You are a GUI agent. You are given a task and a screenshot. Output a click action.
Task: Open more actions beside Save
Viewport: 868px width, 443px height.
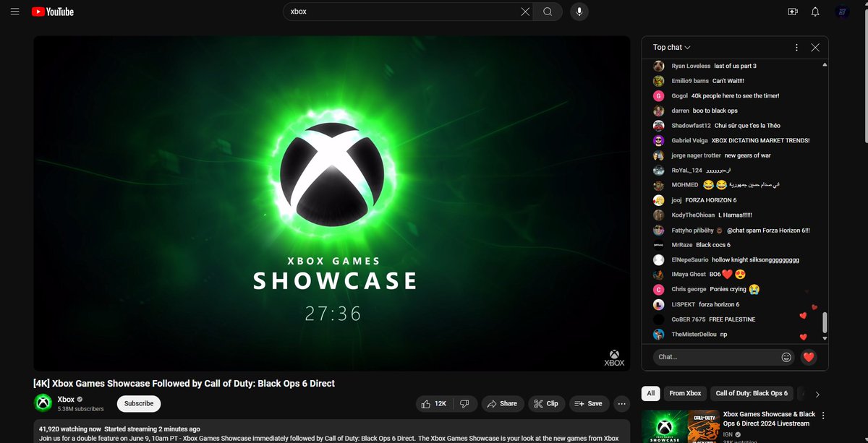point(621,403)
